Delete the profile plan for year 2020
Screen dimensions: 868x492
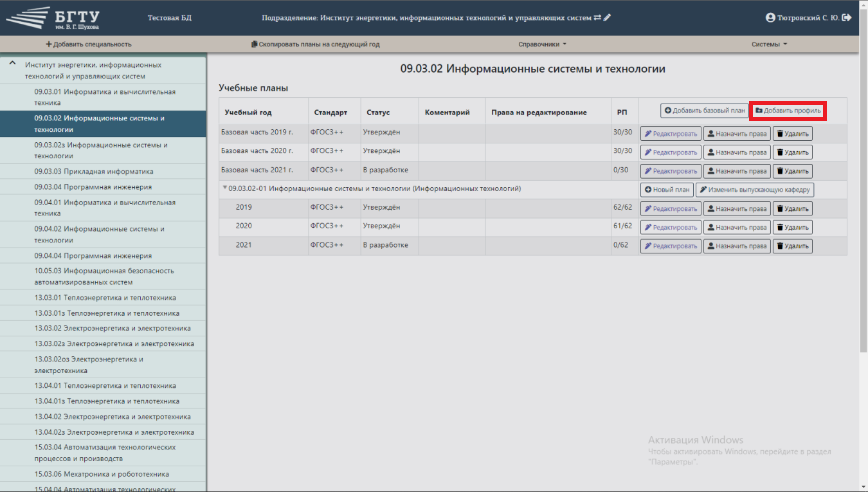pos(792,227)
